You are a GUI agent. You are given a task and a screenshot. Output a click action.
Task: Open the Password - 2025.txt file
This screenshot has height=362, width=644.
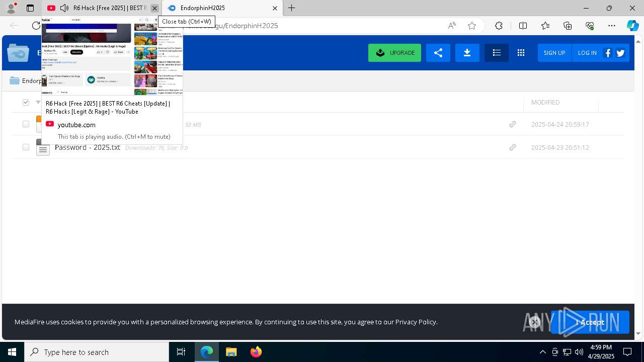88,147
